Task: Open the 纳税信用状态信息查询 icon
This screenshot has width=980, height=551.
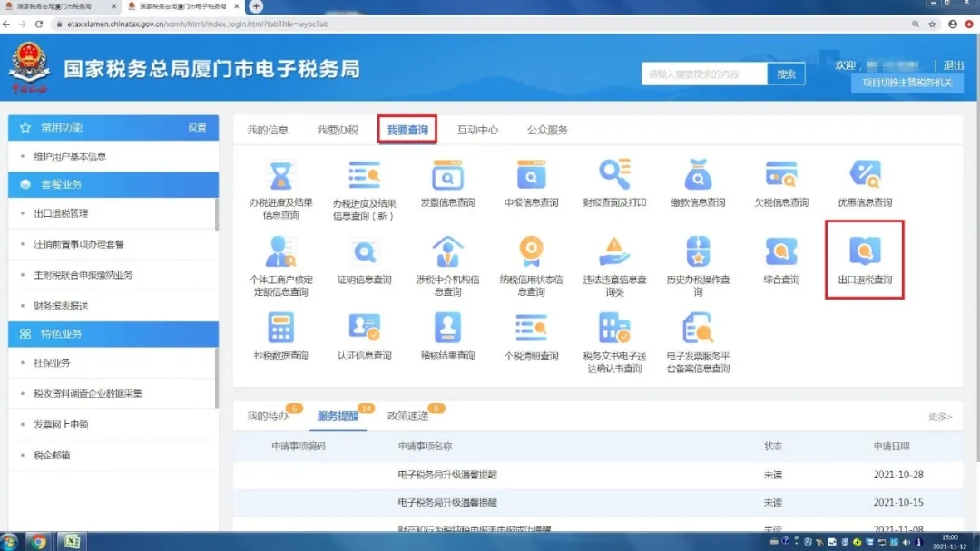Action: click(531, 252)
